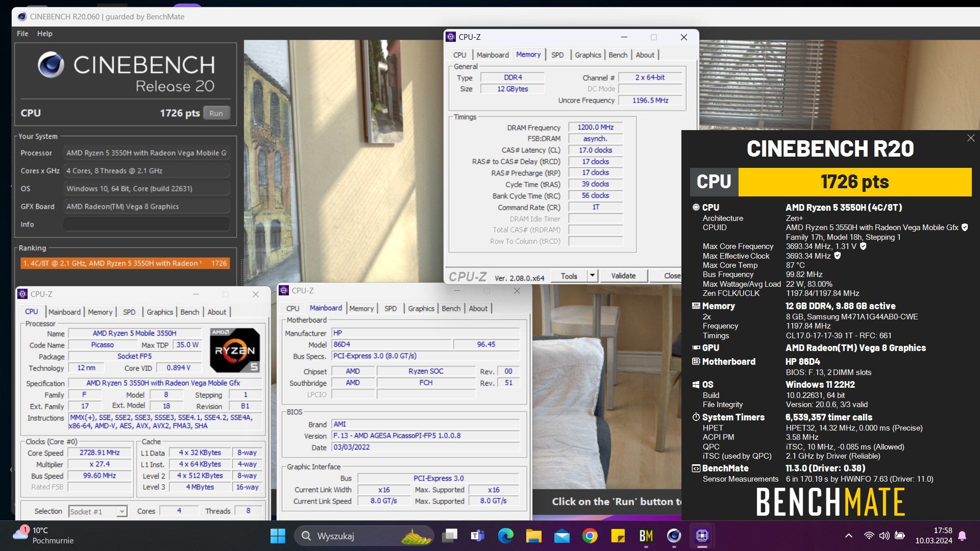Open clock and date 17:58 flyout
Image resolution: width=980 pixels, height=551 pixels.
(x=934, y=536)
